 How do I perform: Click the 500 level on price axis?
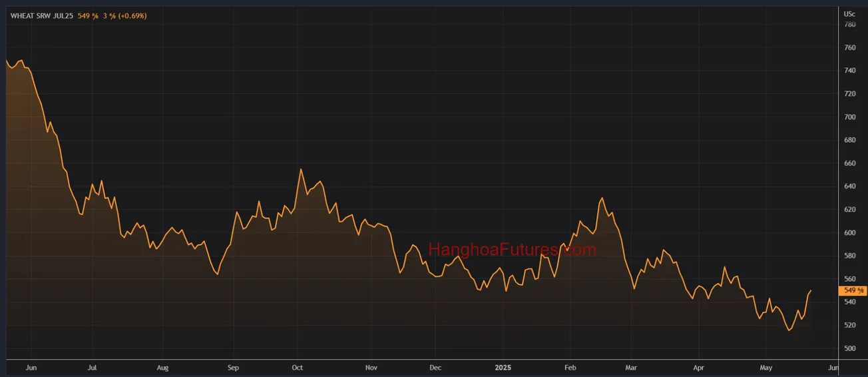(x=849, y=348)
